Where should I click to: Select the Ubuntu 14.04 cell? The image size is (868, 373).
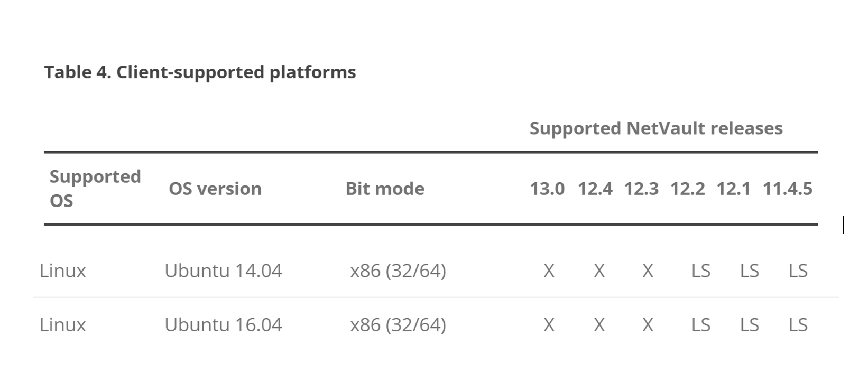point(223,271)
